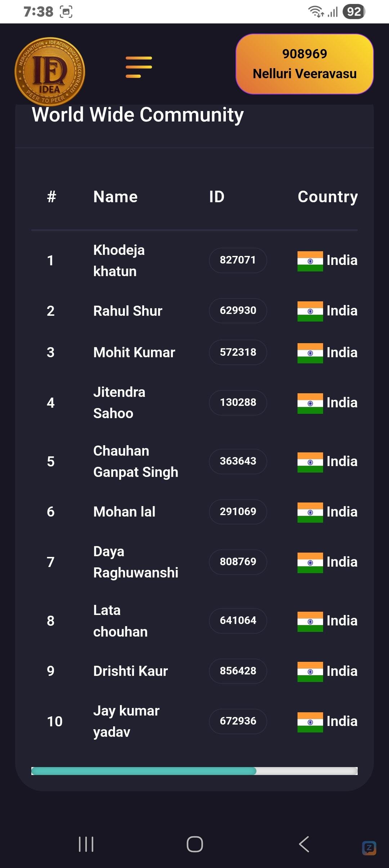This screenshot has height=868, width=389.
Task: Tap the floating icon in bottom-right corner
Action: click(369, 848)
